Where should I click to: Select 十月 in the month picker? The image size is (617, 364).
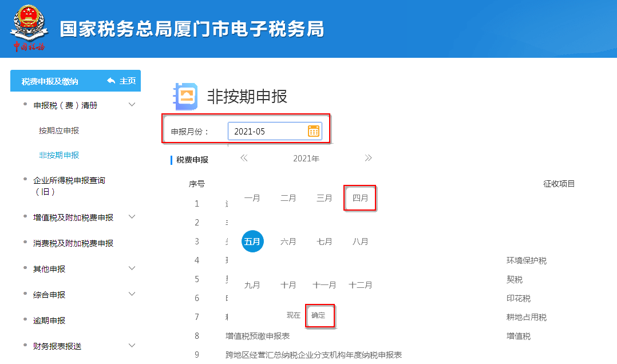288,285
